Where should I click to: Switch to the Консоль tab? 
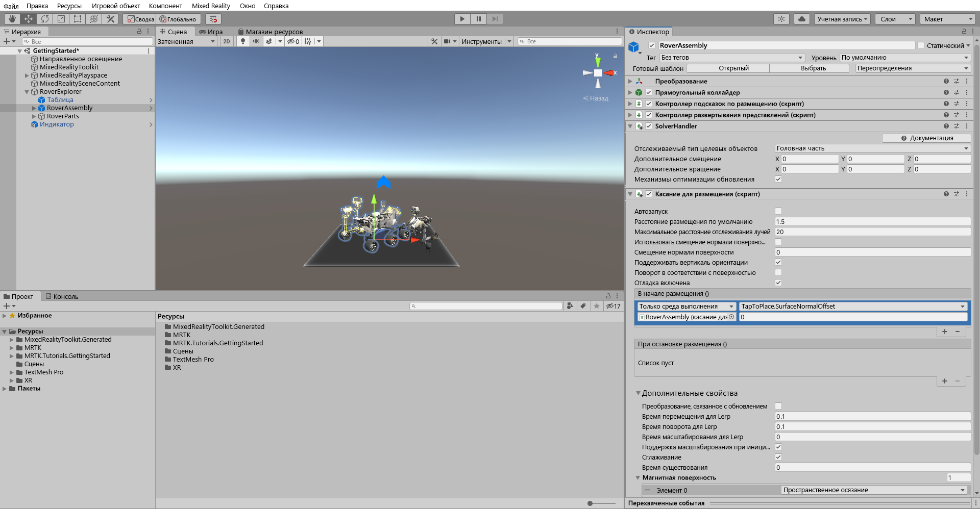click(62, 296)
